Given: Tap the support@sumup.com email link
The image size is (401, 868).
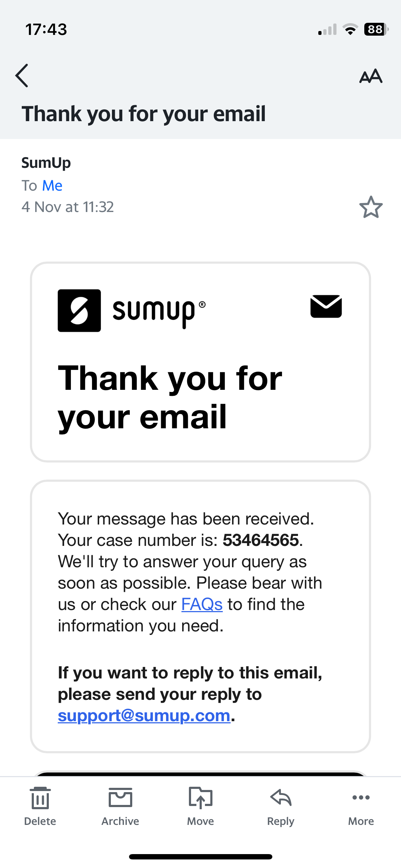Looking at the screenshot, I should pyautogui.click(x=144, y=715).
